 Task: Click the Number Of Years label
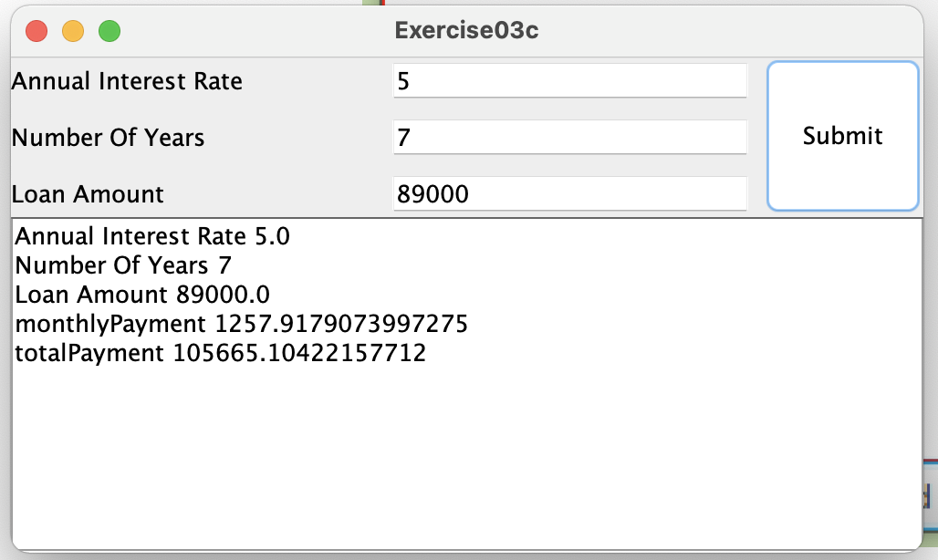tap(108, 138)
